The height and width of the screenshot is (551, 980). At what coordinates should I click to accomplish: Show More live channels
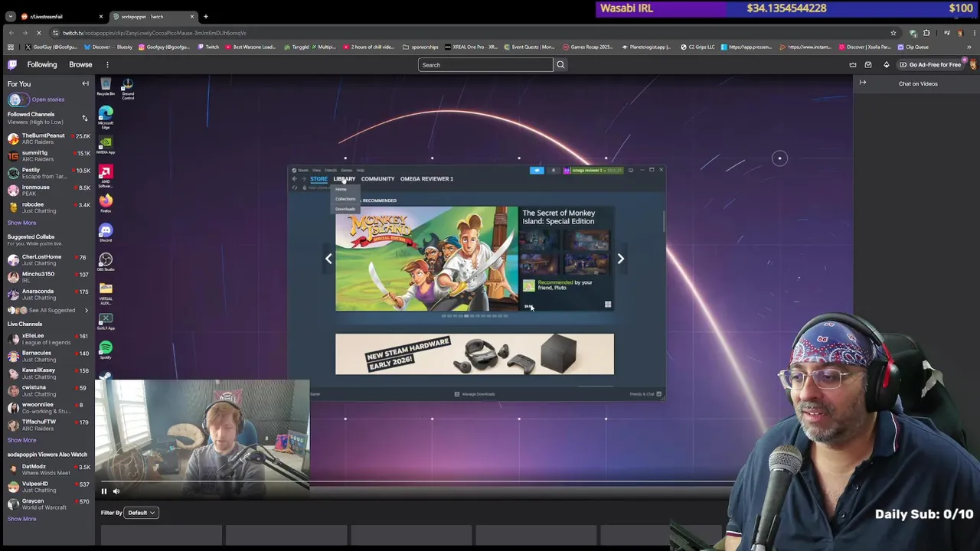click(21, 440)
